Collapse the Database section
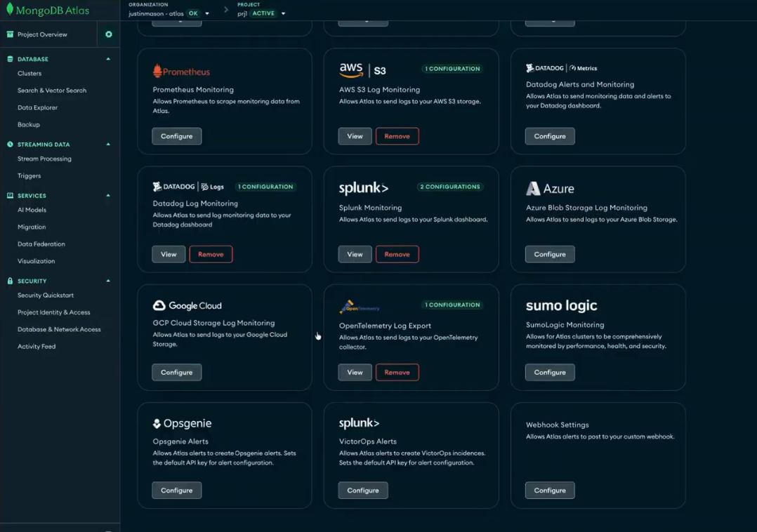 108,59
